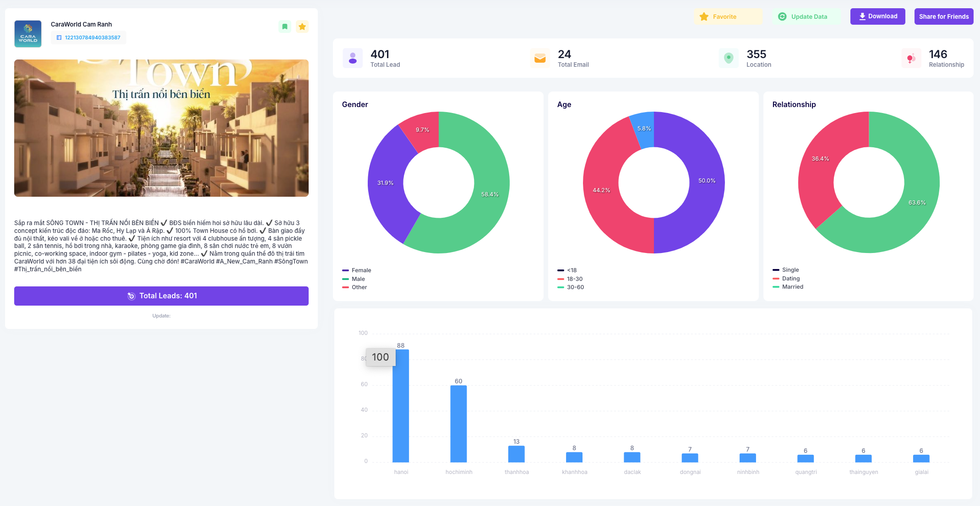Screen dimensions: 980x506
Task: Click the green Location pin icon
Action: pos(728,58)
